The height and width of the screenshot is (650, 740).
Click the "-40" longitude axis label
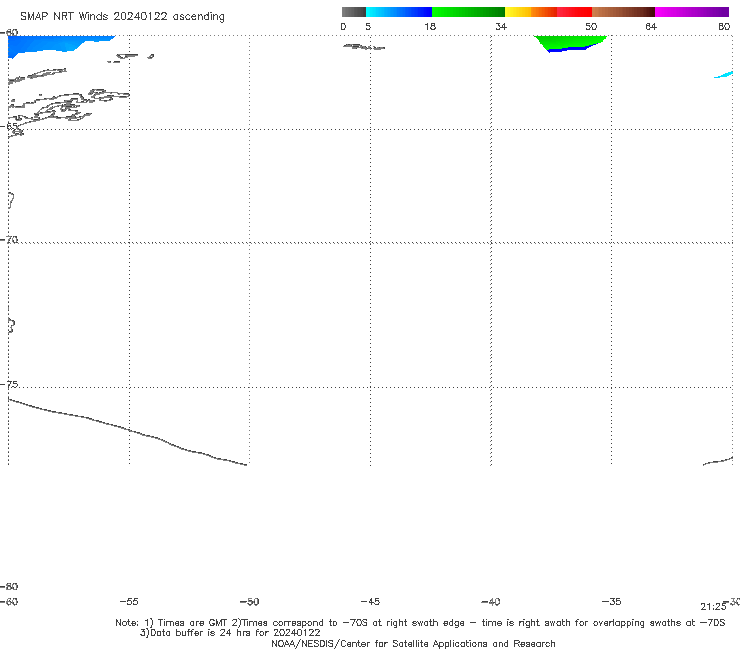coord(491,601)
